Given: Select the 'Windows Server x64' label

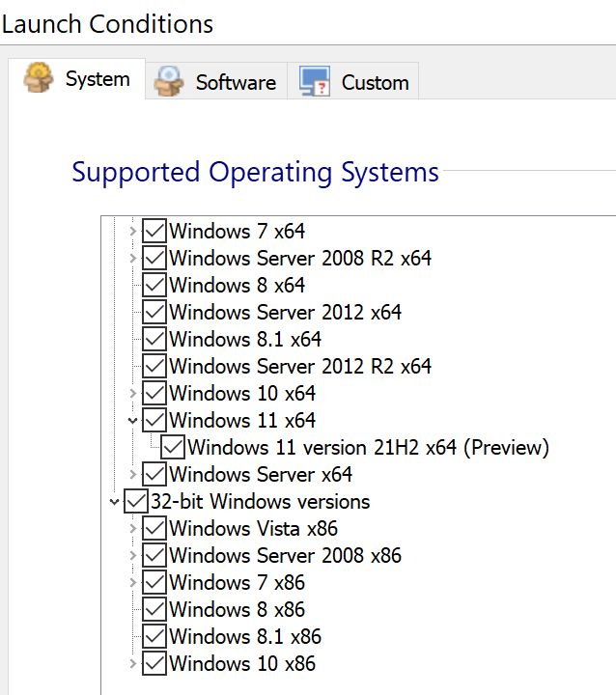Looking at the screenshot, I should tap(261, 474).
